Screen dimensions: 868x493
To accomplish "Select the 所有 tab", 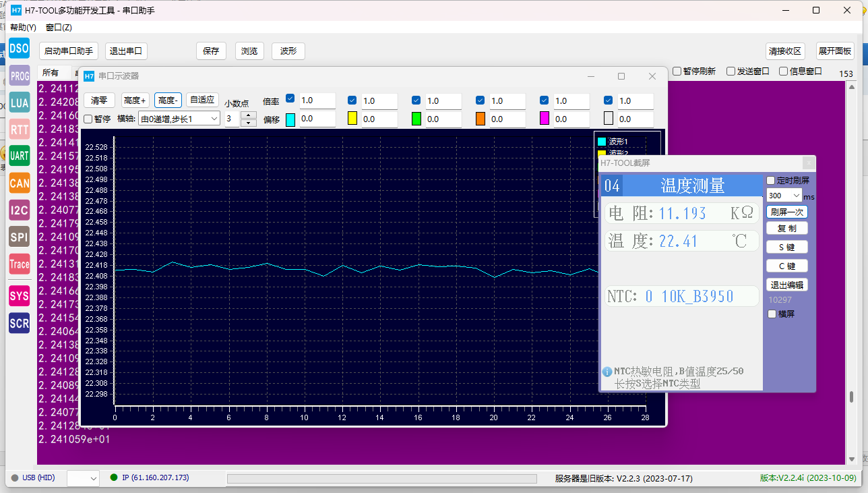I will [x=51, y=73].
